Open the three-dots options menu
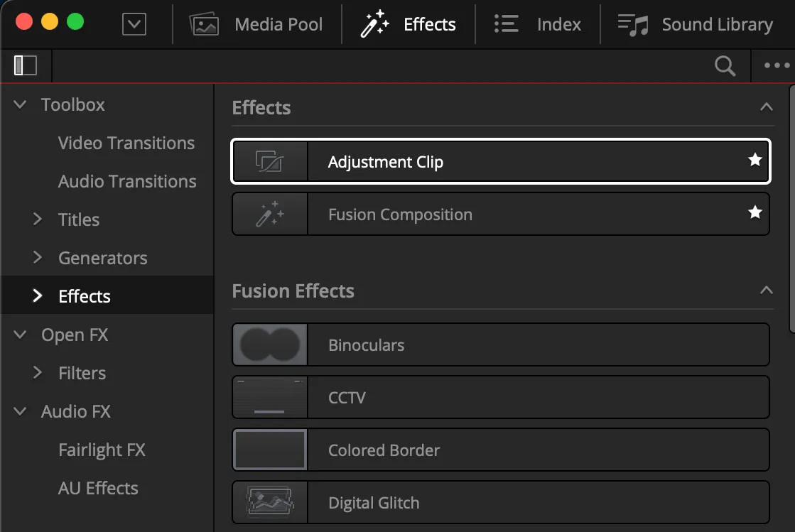Viewport: 795px width, 532px height. (x=777, y=66)
